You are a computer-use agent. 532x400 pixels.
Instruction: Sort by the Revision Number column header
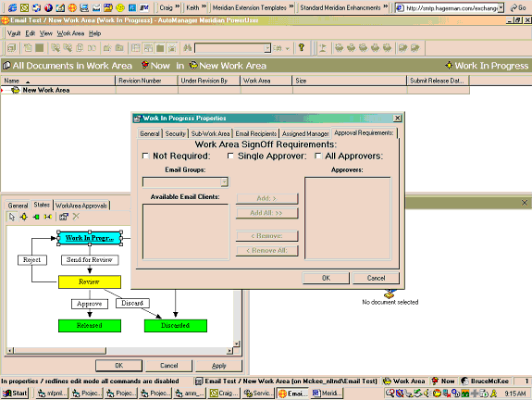146,81
